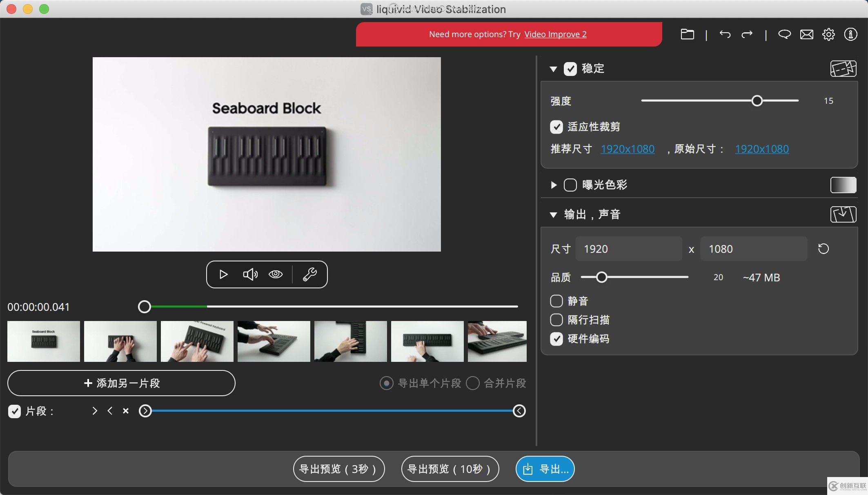The height and width of the screenshot is (495, 868).
Task: Adjust the 强度 strength slider knob
Action: tap(757, 101)
